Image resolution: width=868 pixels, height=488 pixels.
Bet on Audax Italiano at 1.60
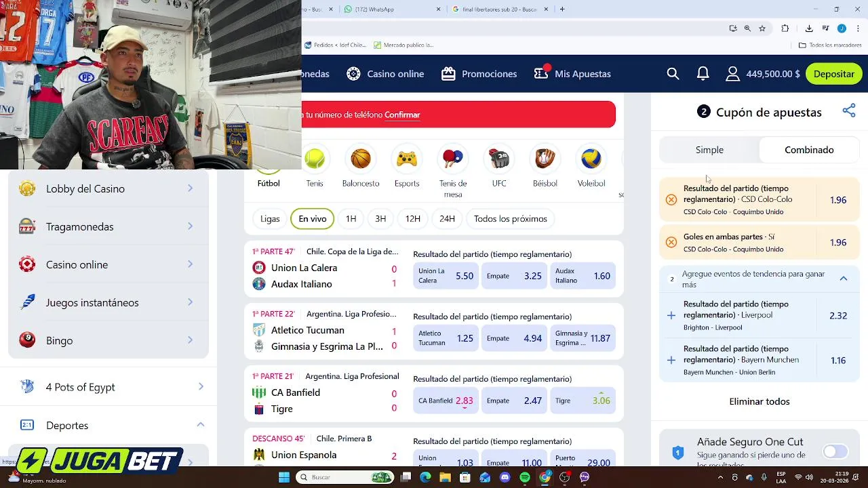point(583,276)
